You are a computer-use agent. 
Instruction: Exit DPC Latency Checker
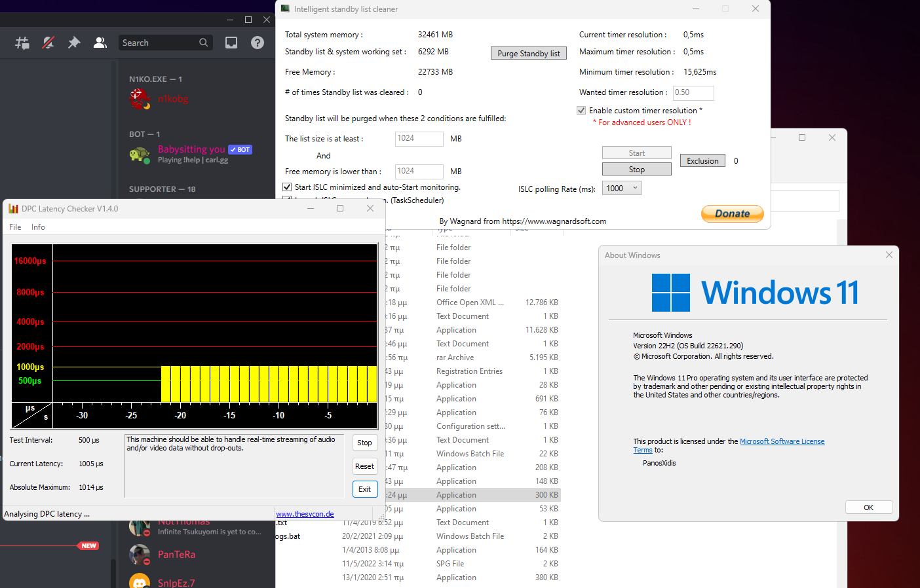[x=365, y=489]
